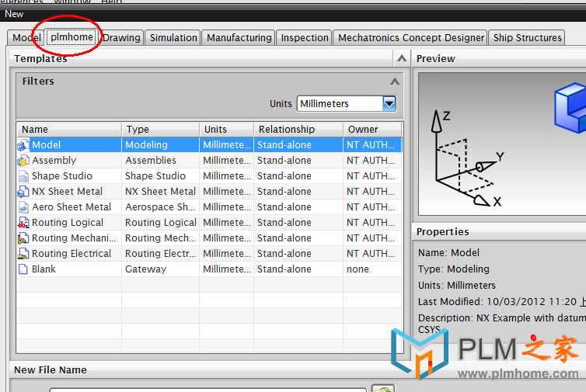This screenshot has width=586, height=392.
Task: Open the Mechatronics Concept Designer tab
Action: 410,38
